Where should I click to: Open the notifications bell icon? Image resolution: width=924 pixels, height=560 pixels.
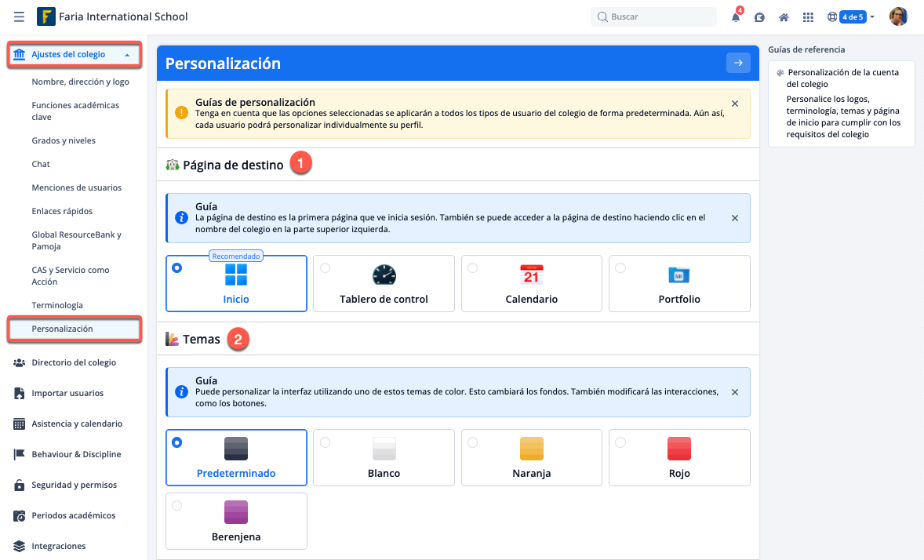(x=736, y=17)
